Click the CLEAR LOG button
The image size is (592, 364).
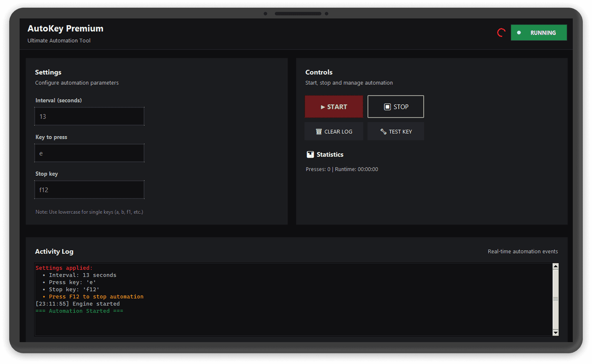pyautogui.click(x=334, y=131)
